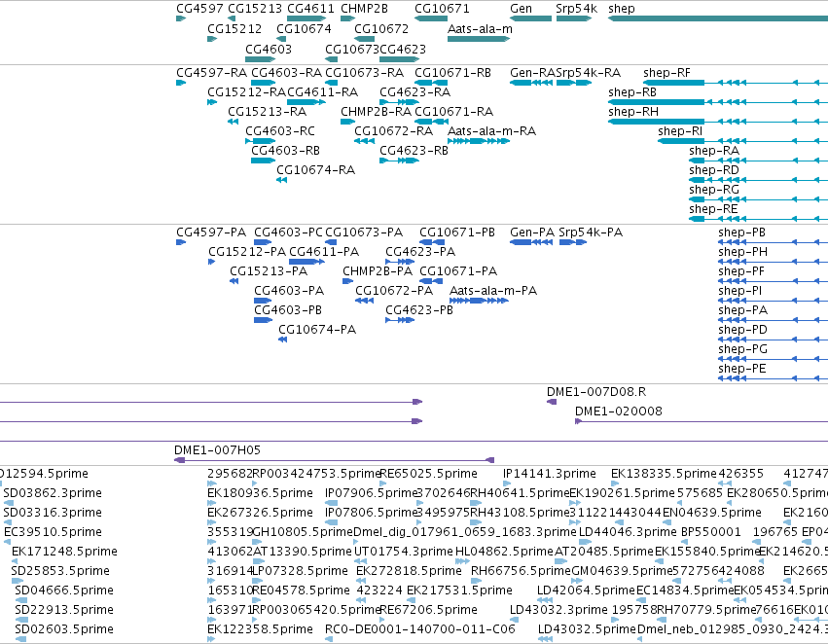828x644 pixels.
Task: Select the shep-RE transcript label
Action: 713,209
